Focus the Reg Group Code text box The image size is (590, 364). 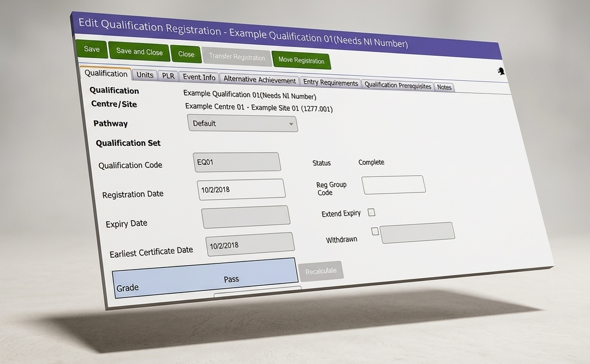point(394,185)
